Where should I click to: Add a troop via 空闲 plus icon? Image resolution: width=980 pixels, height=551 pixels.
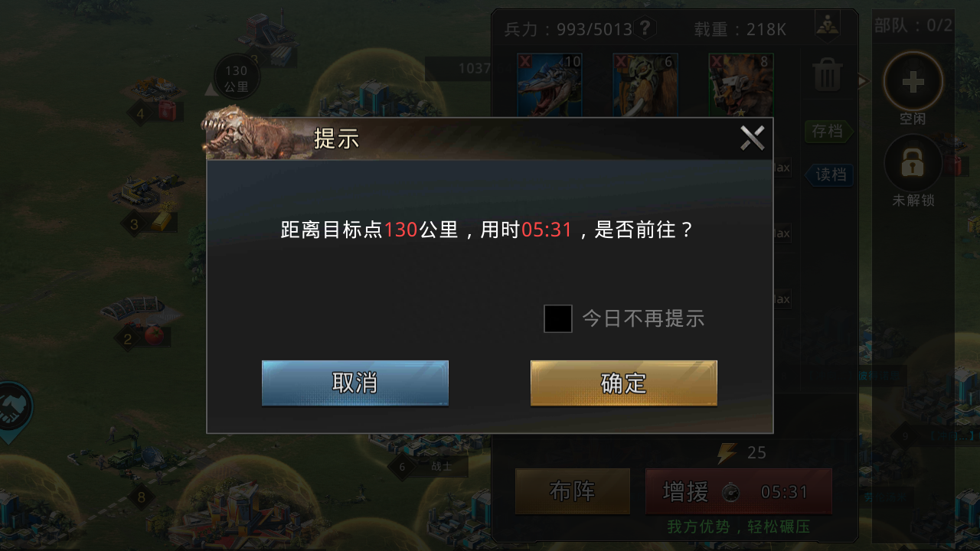click(913, 82)
